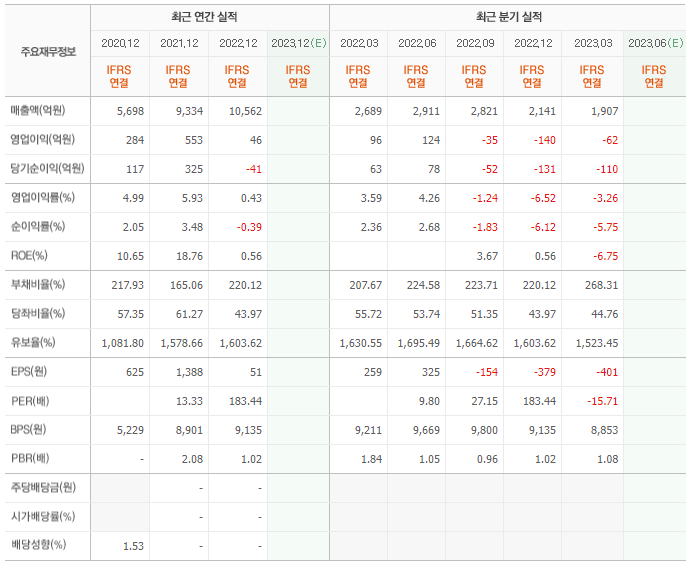Click the ROE value -6.75
691x564 pixels.
point(606,256)
